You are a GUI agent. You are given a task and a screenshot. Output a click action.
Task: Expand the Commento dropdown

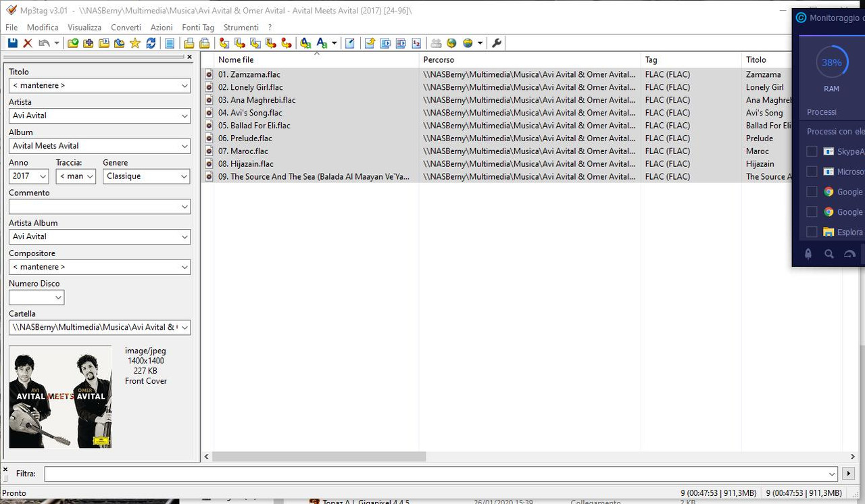pyautogui.click(x=184, y=207)
